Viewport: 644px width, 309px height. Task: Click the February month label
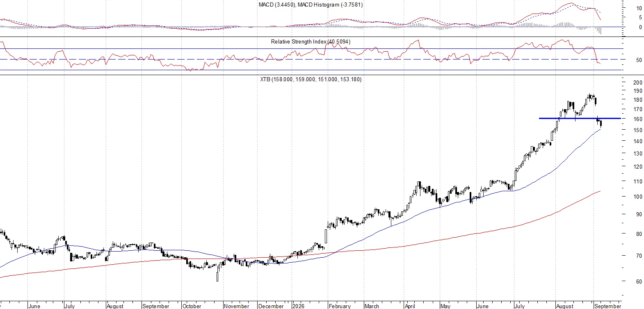click(x=340, y=306)
